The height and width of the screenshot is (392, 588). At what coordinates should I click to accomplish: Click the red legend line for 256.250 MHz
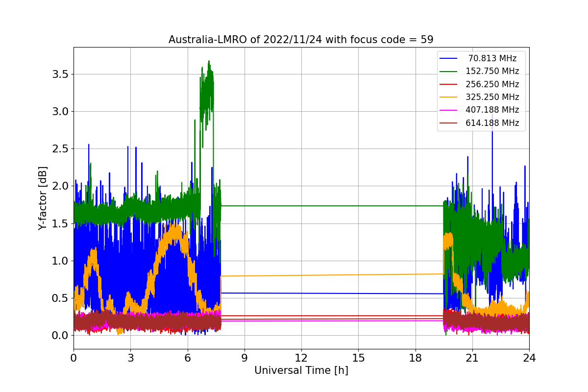point(448,84)
